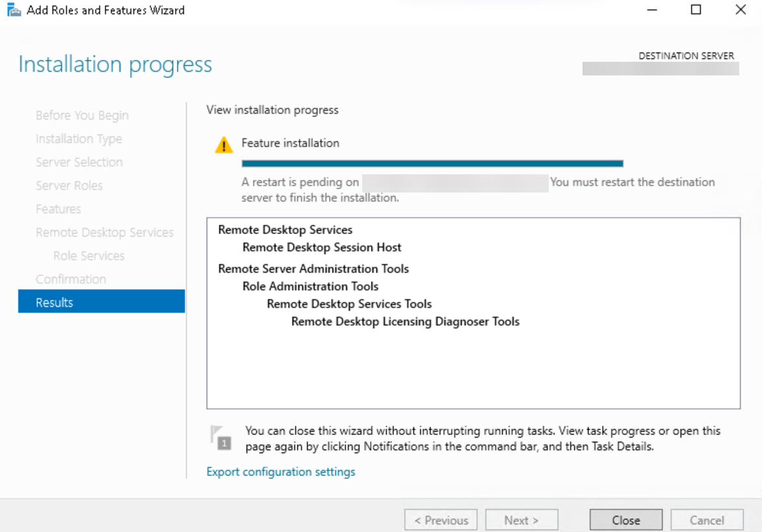This screenshot has height=532, width=762.
Task: Click the Before You Begin step
Action: (x=82, y=115)
